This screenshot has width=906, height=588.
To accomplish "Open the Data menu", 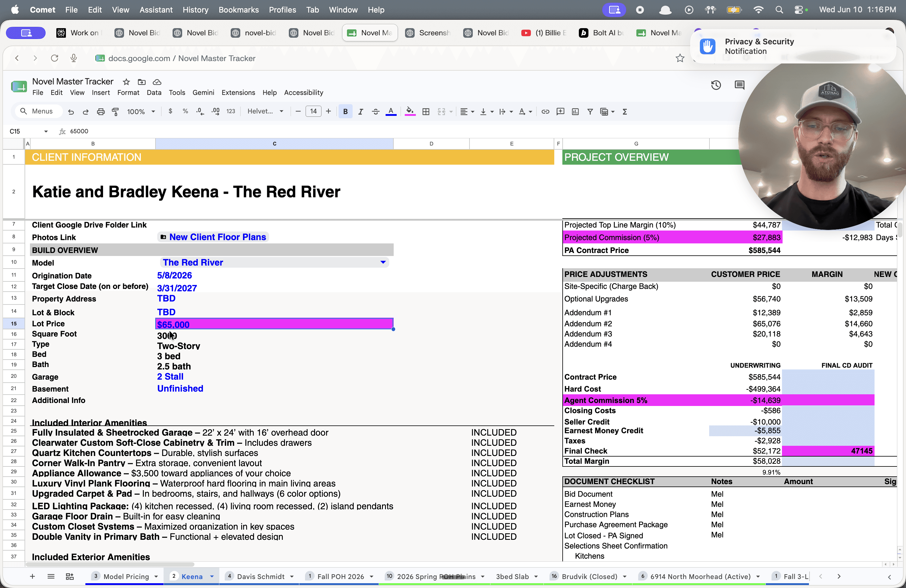I will pos(154,93).
